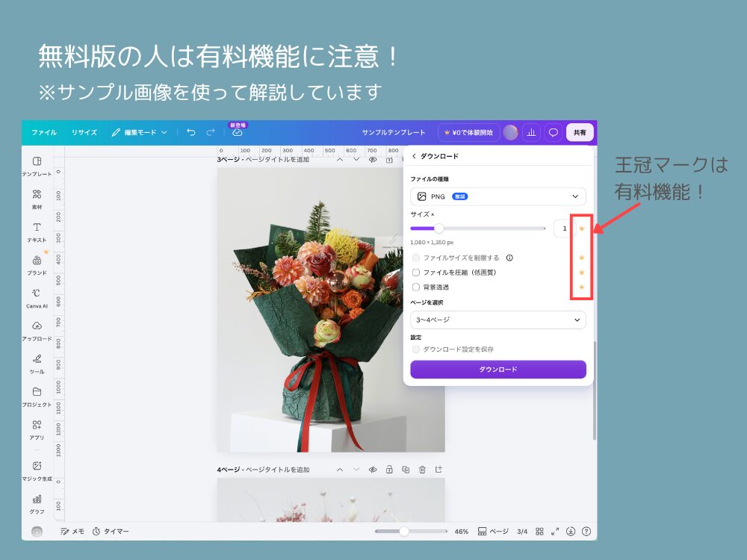Open the comment bubble icon
The image size is (747, 560).
coord(553,132)
